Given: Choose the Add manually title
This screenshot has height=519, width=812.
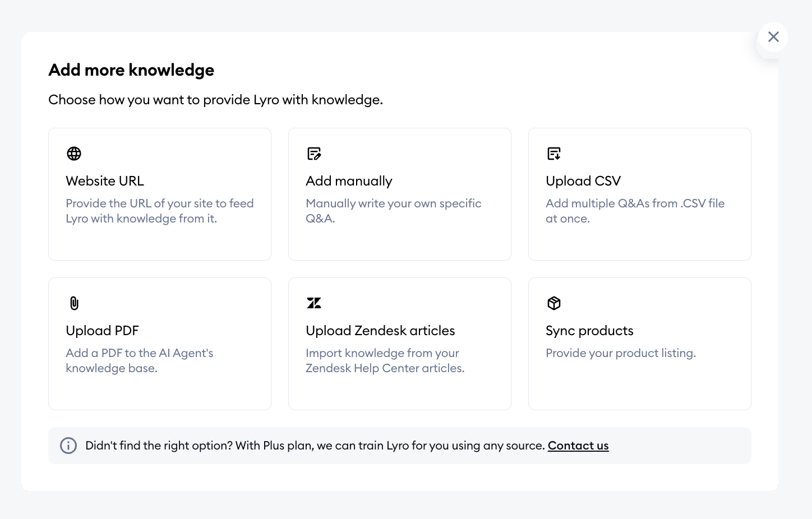Looking at the screenshot, I should coord(349,181).
